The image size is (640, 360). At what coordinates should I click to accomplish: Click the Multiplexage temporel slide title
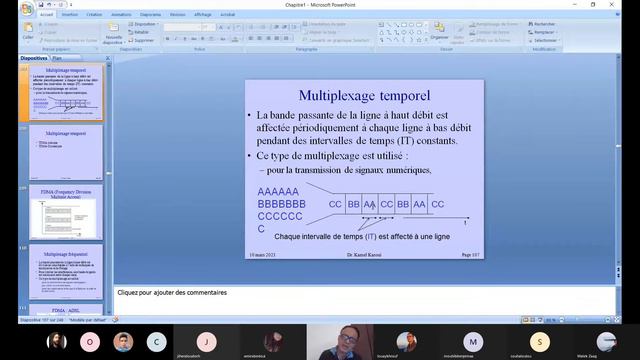coord(364,96)
